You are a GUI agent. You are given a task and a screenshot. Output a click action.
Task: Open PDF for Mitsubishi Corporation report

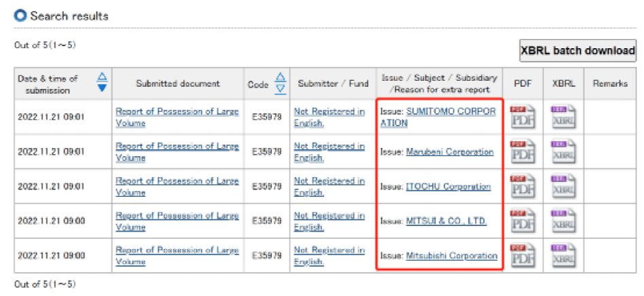pos(522,256)
